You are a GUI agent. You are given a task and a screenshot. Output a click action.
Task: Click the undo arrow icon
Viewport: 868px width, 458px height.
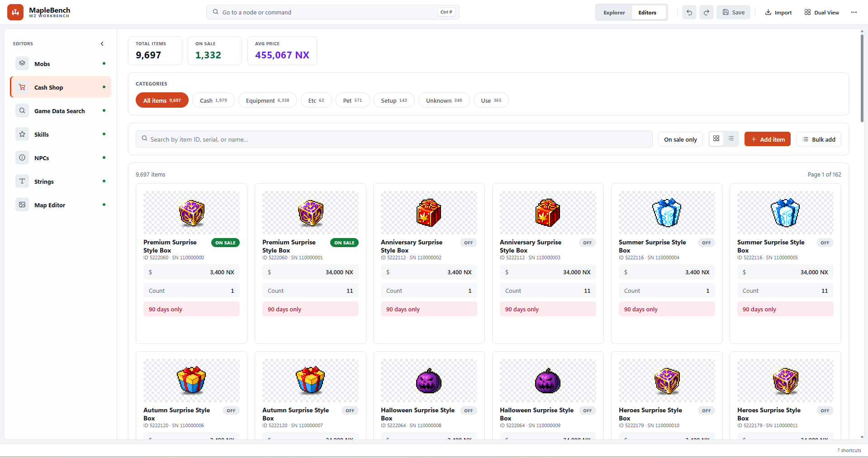[689, 12]
